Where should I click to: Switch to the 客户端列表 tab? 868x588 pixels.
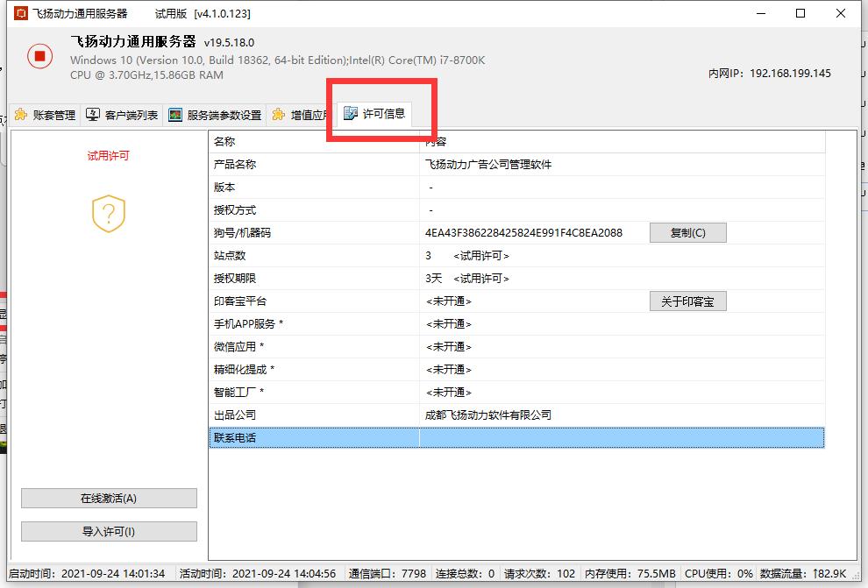123,115
